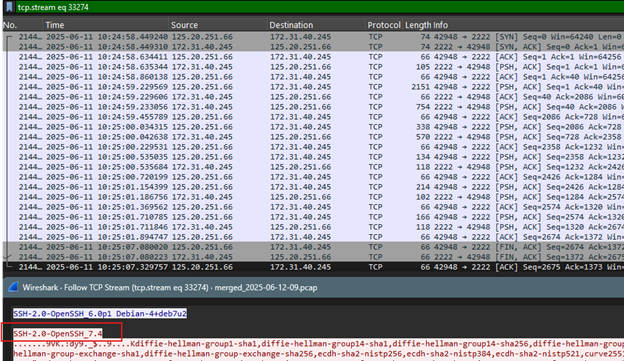This screenshot has height=361, width=624.
Task: Click the Wireshark fin icon in the Follow TCP Stream title
Action: (x=14, y=287)
